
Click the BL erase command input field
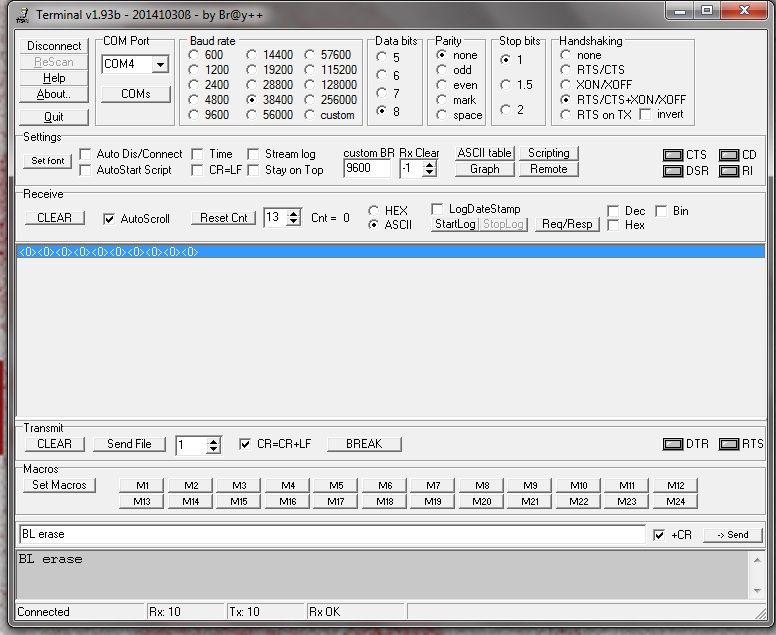click(x=332, y=535)
